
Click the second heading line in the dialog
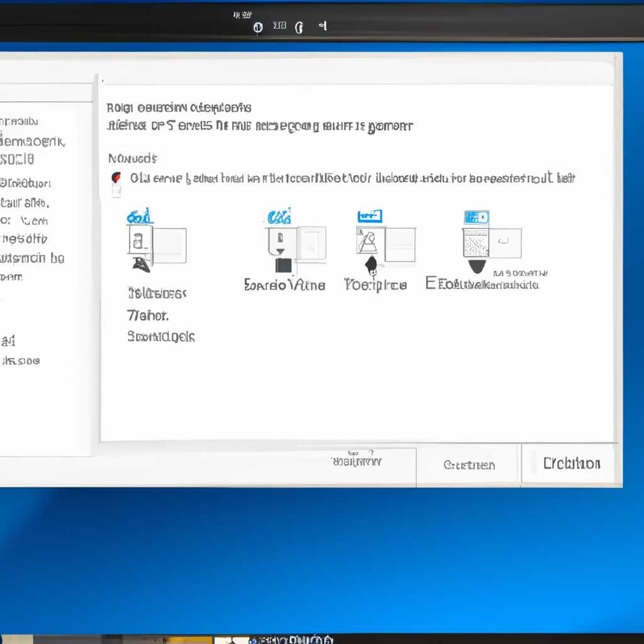point(260,126)
